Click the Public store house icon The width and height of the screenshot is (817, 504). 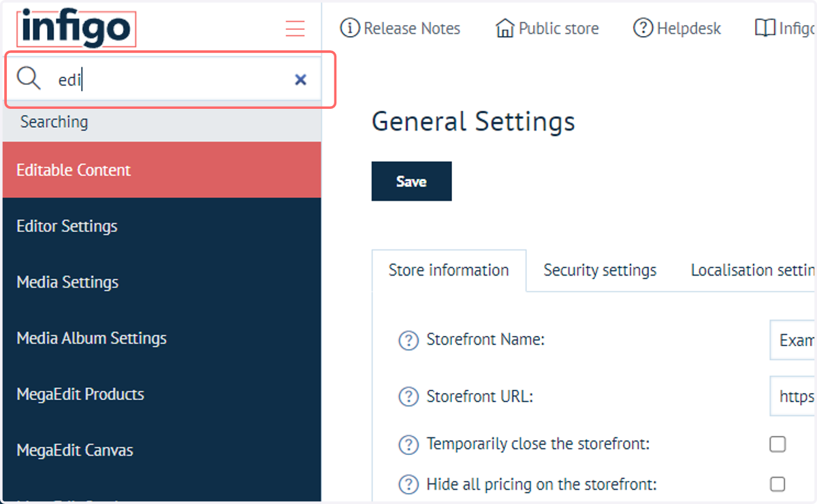[x=504, y=29]
